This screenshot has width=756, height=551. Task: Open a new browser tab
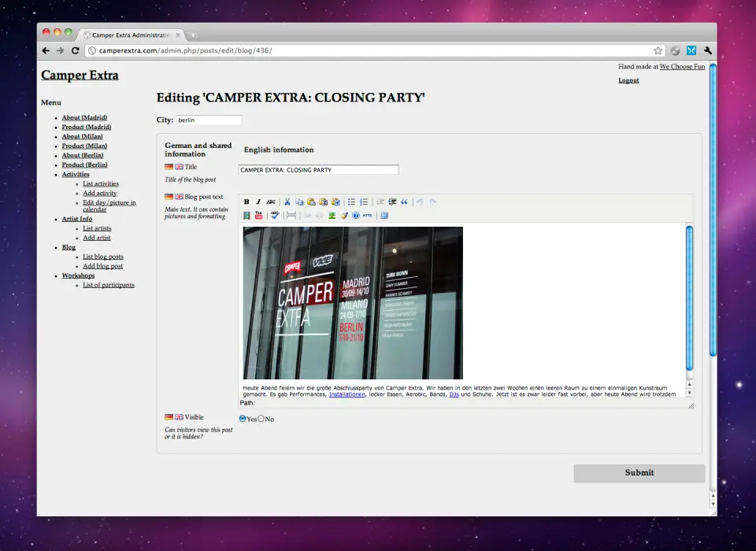[x=193, y=35]
